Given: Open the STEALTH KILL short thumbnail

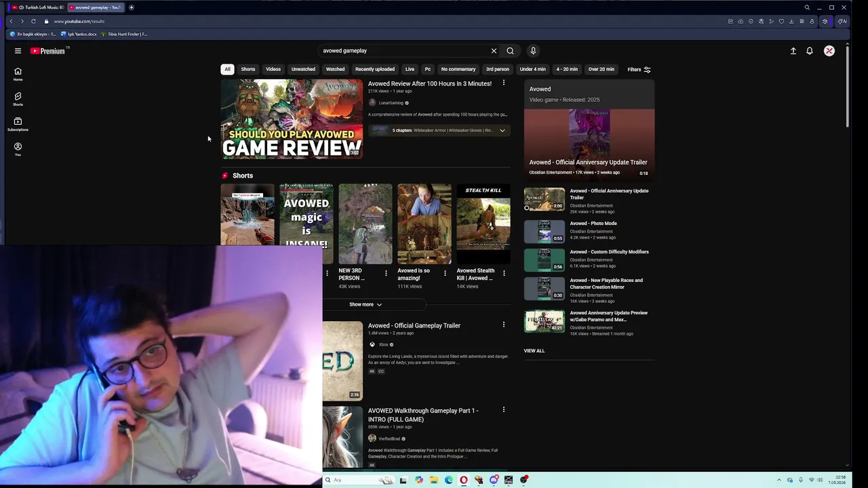Looking at the screenshot, I should 483,224.
